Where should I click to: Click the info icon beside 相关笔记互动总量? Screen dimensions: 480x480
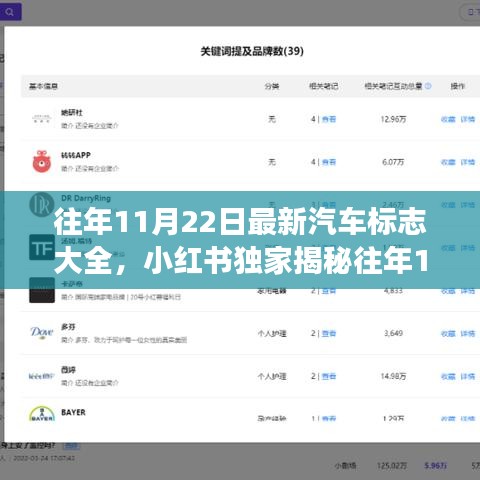point(428,86)
